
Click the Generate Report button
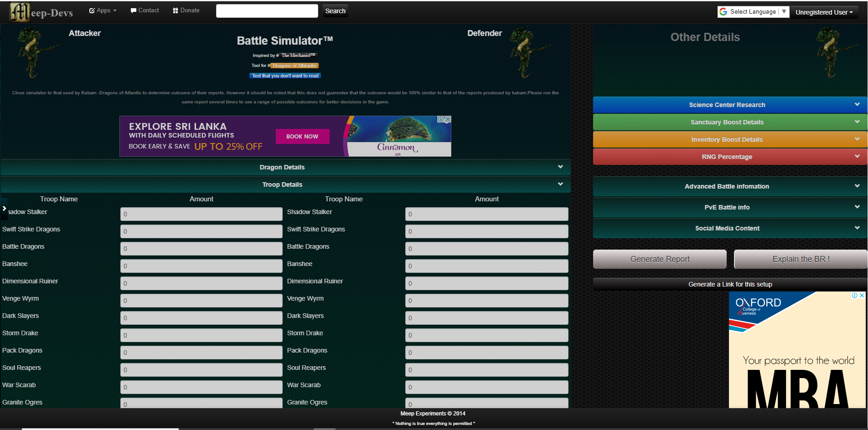point(660,259)
